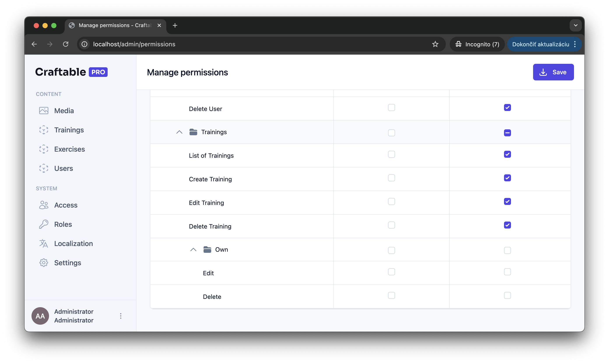This screenshot has height=364, width=609.
Task: Open the Users sidebar icon
Action: [x=44, y=168]
